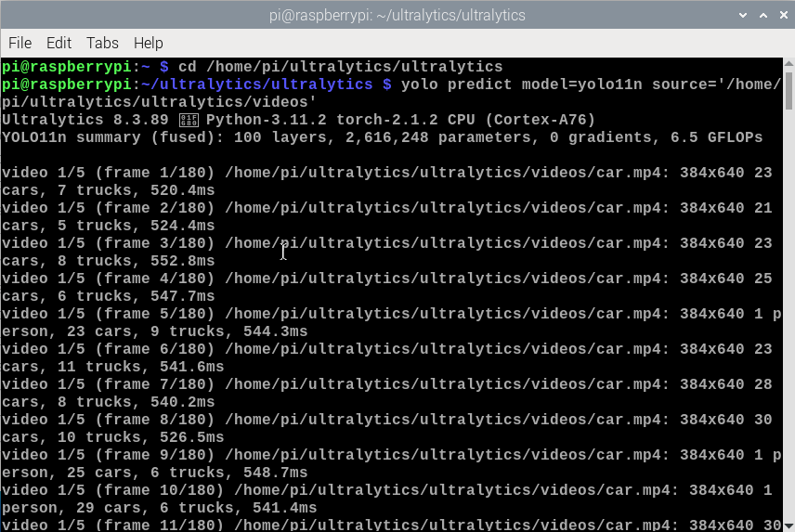Click the '520.4ms' timing value
This screenshot has height=532, width=795.
coord(183,190)
